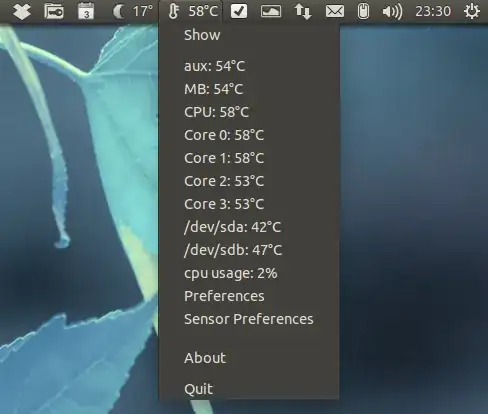Screen dimensions: 488x414
Task: Click the 23:30 clock indicator
Action: click(x=433, y=11)
